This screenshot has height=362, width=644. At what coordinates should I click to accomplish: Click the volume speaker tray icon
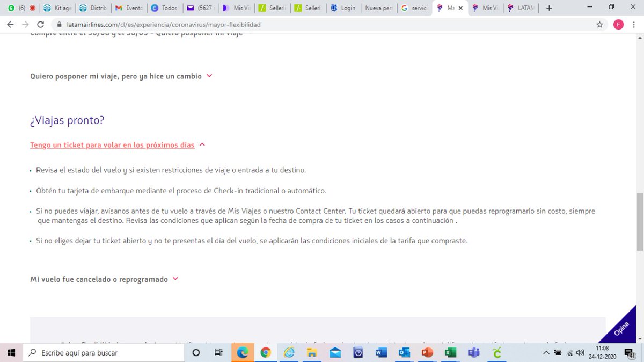[x=580, y=353]
